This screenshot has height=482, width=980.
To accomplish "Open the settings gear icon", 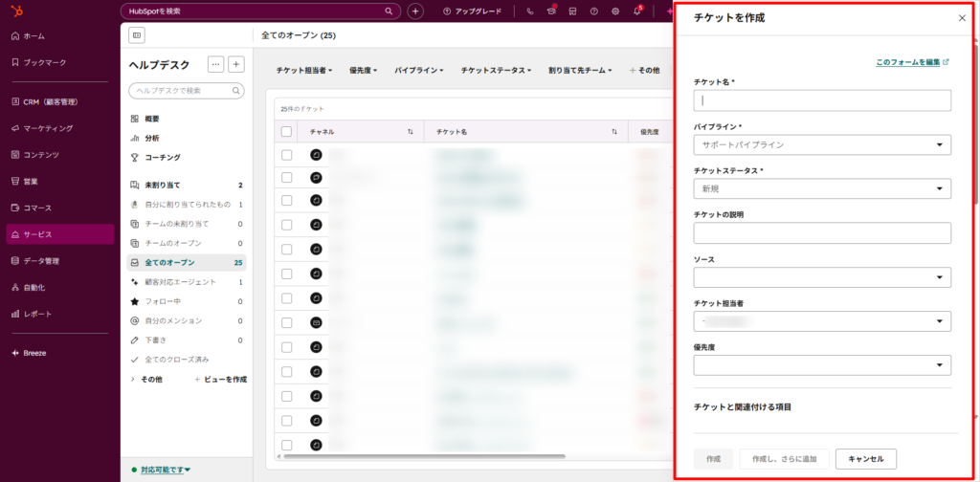I will coord(615,11).
